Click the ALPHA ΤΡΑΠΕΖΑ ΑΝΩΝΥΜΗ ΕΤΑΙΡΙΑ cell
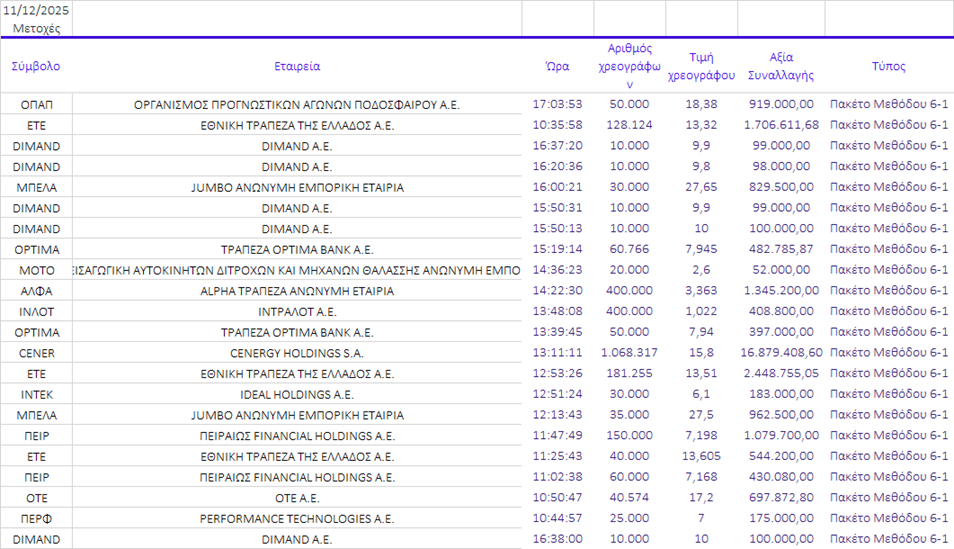This screenshot has width=954, height=549. tap(297, 291)
